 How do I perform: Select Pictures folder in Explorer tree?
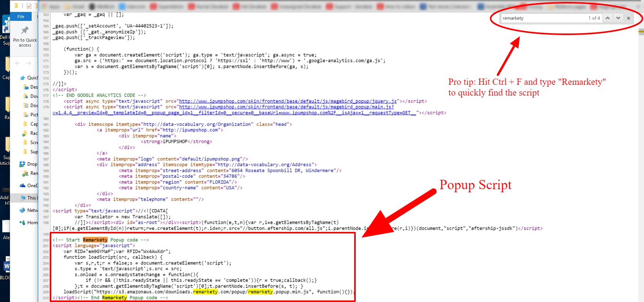[30, 115]
